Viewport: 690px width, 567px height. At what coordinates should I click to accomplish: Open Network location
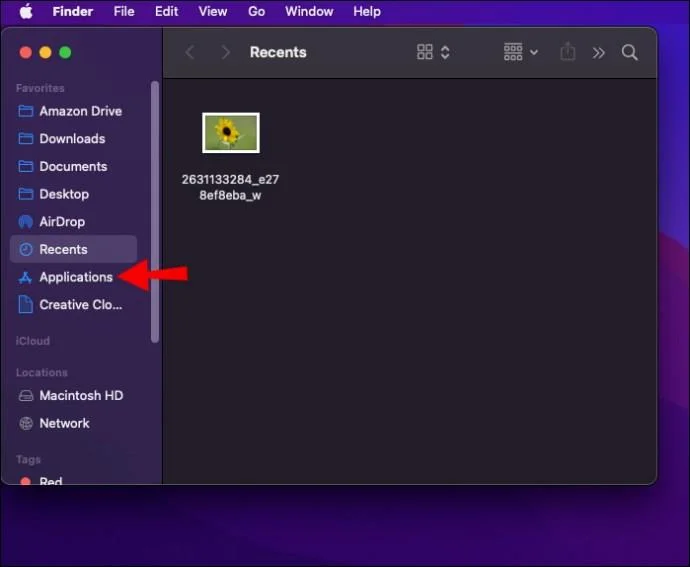[x=73, y=423]
